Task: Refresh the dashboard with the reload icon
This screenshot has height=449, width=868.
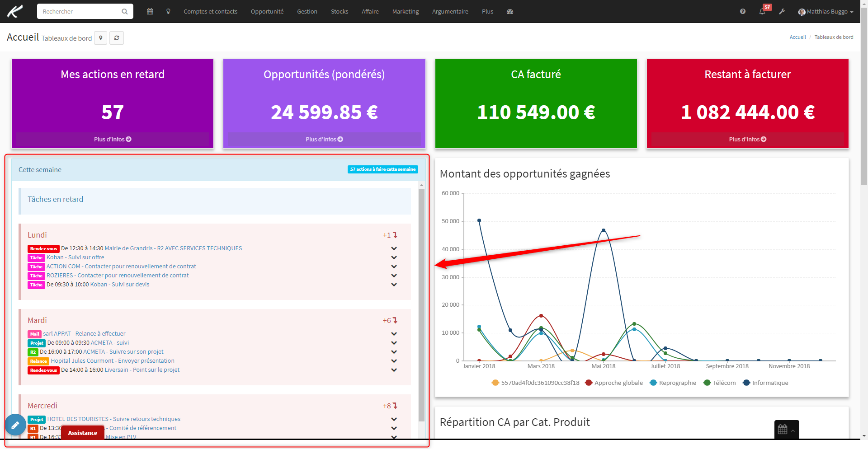Action: pos(117,38)
